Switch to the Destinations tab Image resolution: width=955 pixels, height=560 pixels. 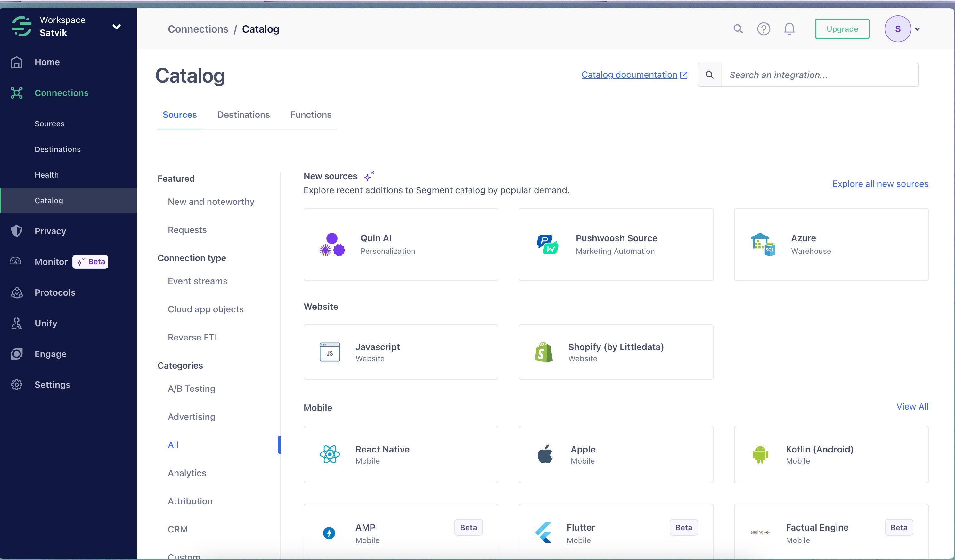(244, 115)
